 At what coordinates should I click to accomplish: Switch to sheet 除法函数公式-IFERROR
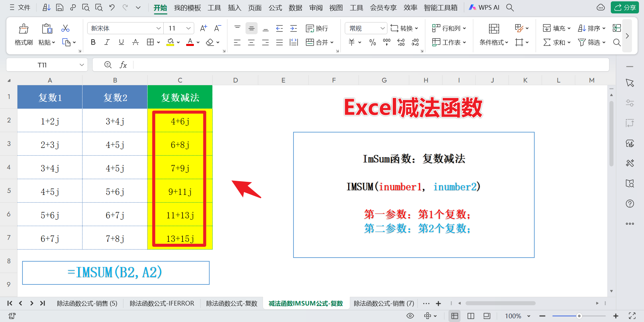(162, 303)
